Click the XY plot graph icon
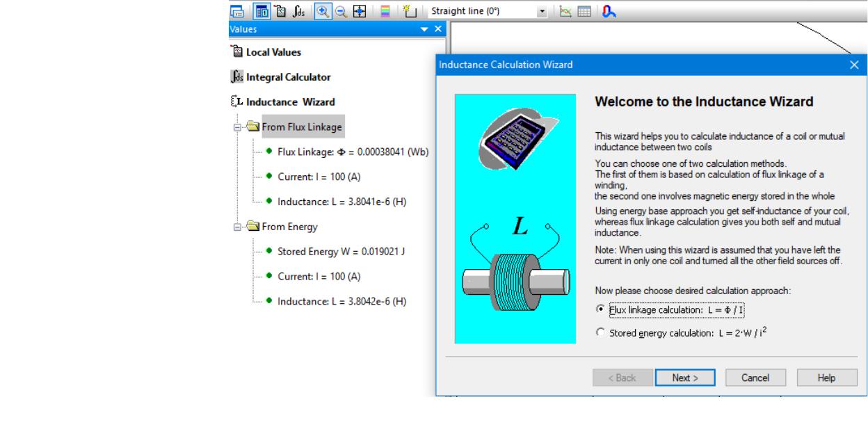Image resolution: width=868 pixels, height=445 pixels. 565,12
